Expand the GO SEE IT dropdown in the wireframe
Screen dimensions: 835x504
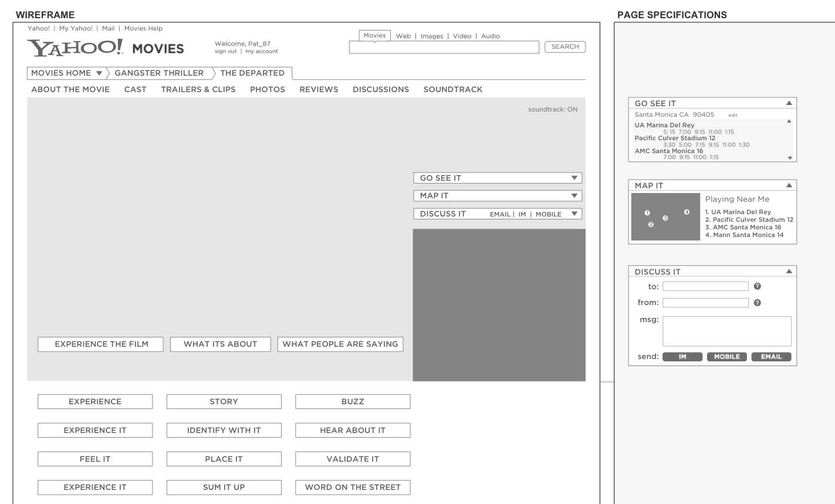[574, 178]
